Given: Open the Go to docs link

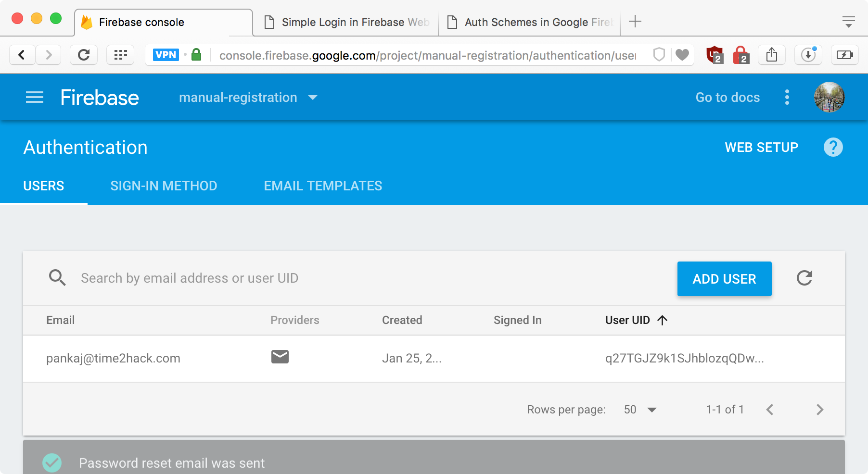Looking at the screenshot, I should point(728,98).
